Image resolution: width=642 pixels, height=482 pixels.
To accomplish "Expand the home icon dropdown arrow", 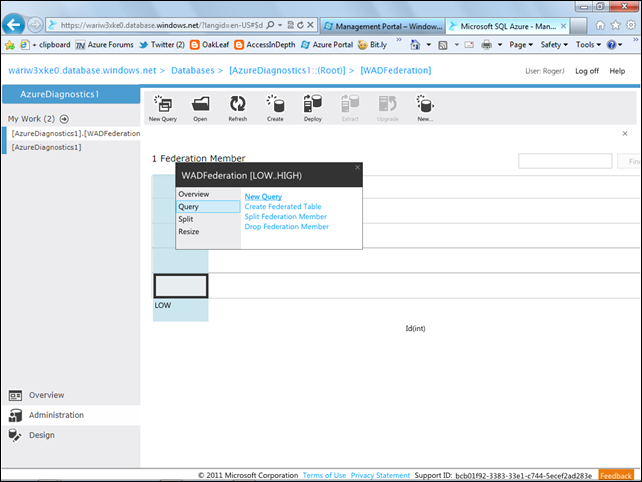I will point(429,45).
